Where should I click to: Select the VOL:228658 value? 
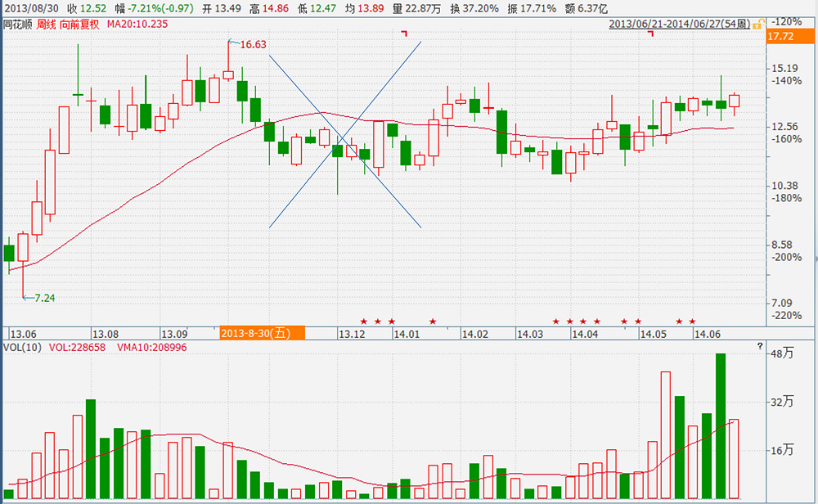(x=77, y=348)
